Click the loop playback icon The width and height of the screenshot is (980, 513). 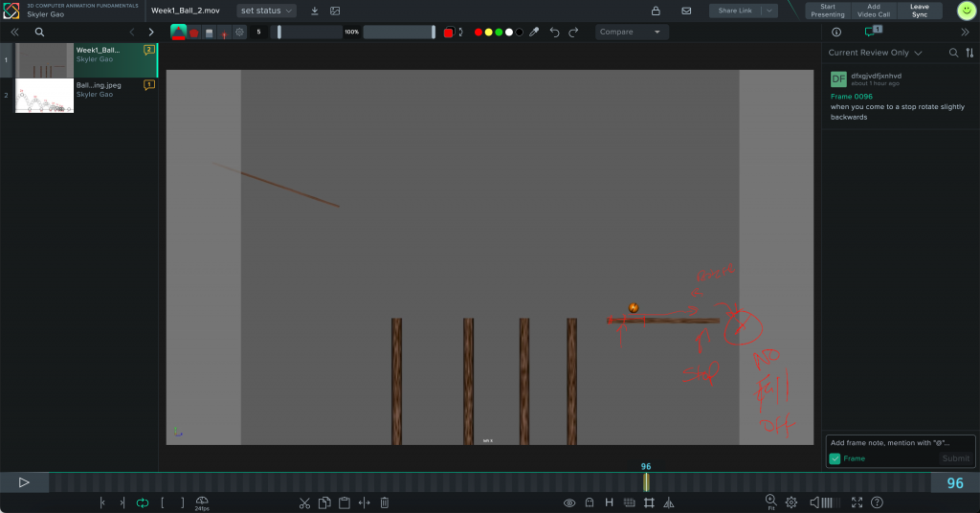click(143, 502)
